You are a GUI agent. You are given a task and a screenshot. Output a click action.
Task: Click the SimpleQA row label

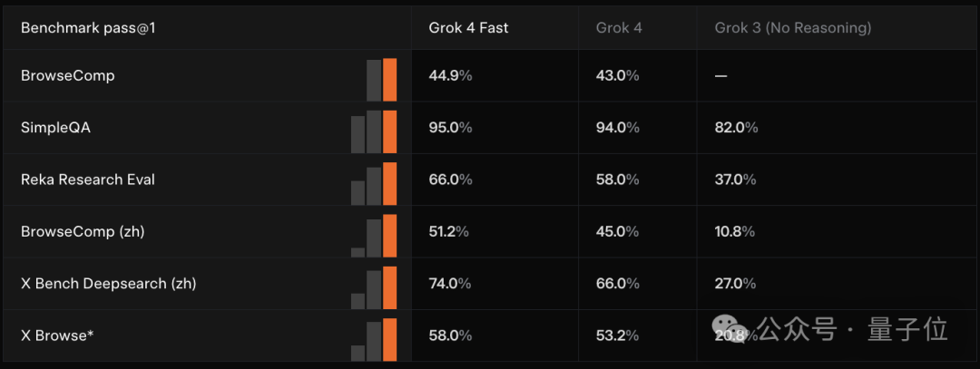[55, 127]
